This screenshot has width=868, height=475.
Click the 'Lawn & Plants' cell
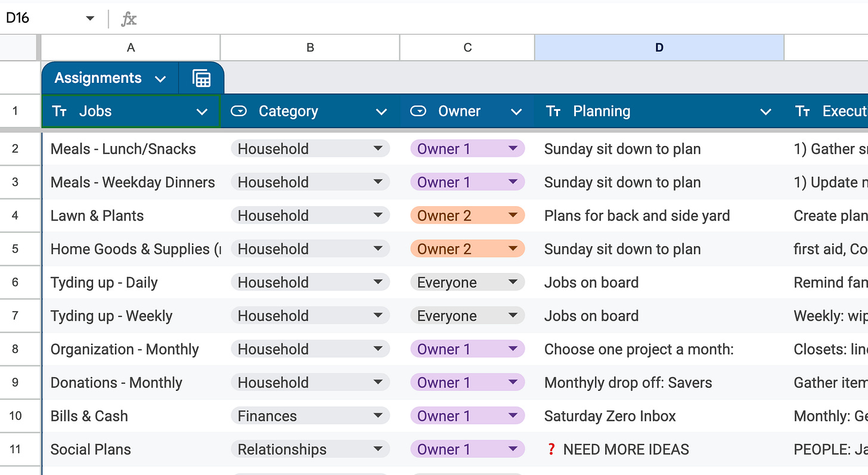pyautogui.click(x=132, y=216)
